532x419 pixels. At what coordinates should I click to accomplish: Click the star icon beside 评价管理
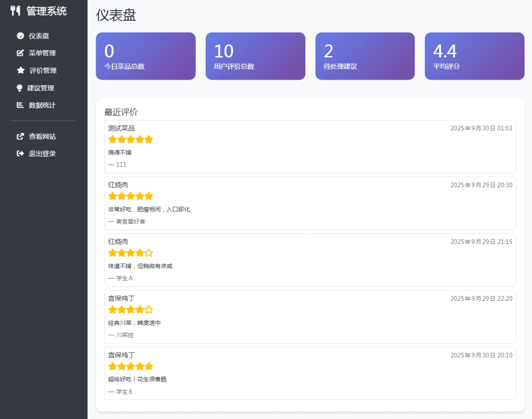click(x=20, y=70)
